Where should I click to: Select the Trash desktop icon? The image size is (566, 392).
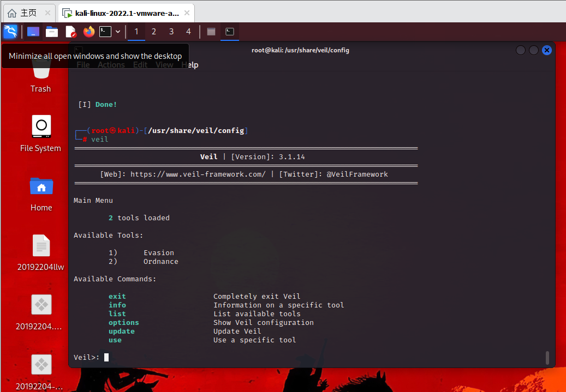(41, 75)
